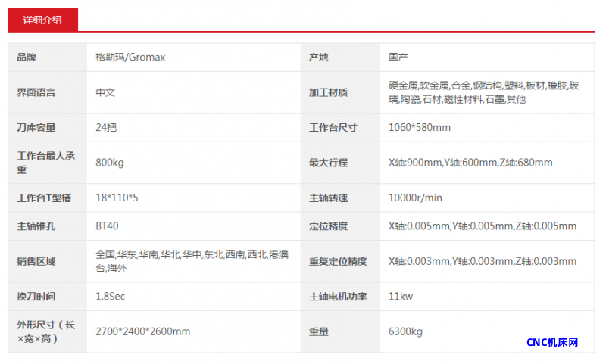Select the 800kg max load value
This screenshot has height=364, width=606.
[x=110, y=163]
